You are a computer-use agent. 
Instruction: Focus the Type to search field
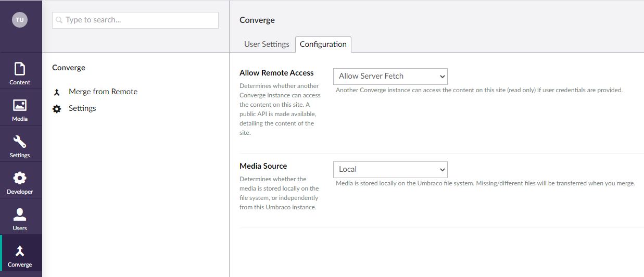pyautogui.click(x=135, y=20)
